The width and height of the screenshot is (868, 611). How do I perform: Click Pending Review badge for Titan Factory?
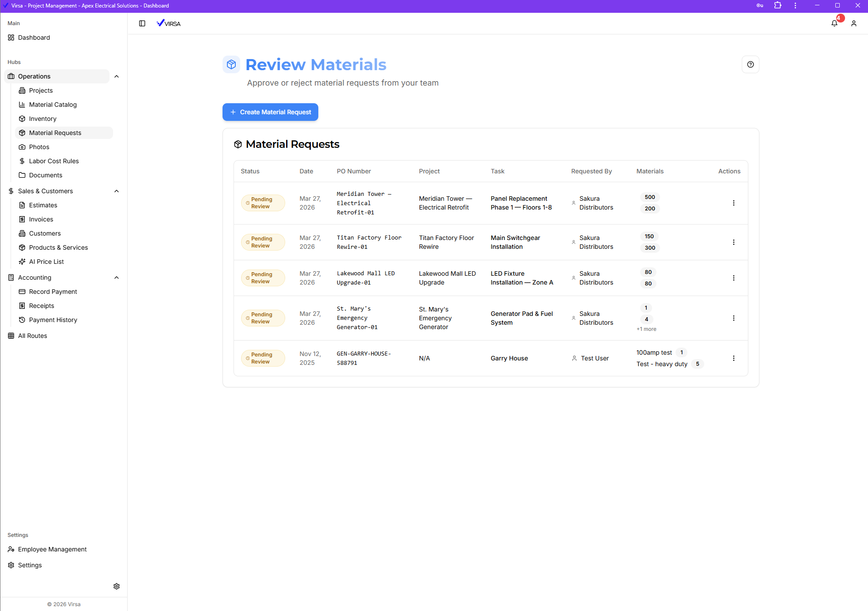263,242
